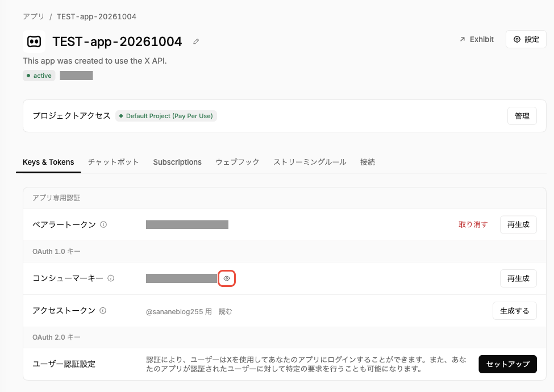Click the プロジェクトアクセス label
554x392 pixels.
click(x=72, y=116)
